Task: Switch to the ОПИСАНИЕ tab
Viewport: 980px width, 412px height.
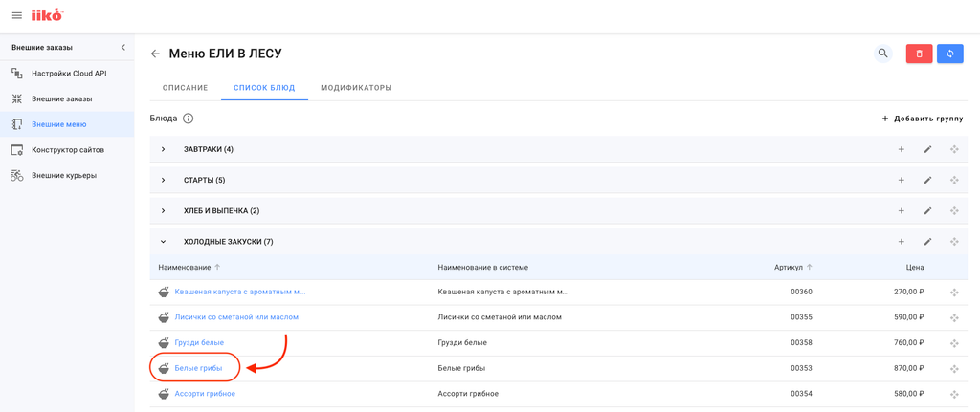Action: click(185, 88)
